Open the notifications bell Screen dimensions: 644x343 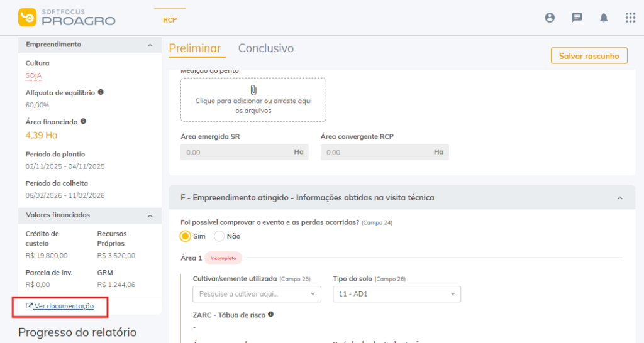pyautogui.click(x=604, y=18)
